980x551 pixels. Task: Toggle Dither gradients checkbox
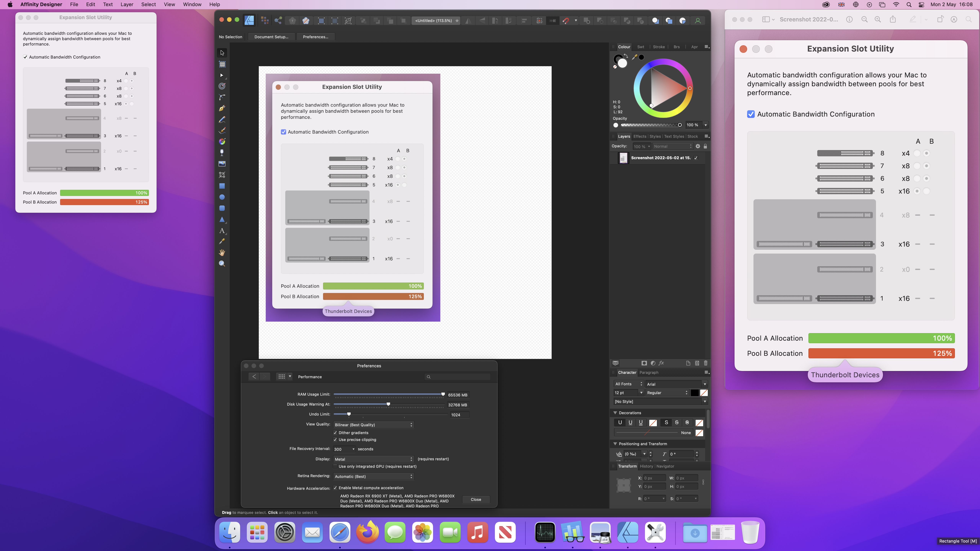coord(335,433)
